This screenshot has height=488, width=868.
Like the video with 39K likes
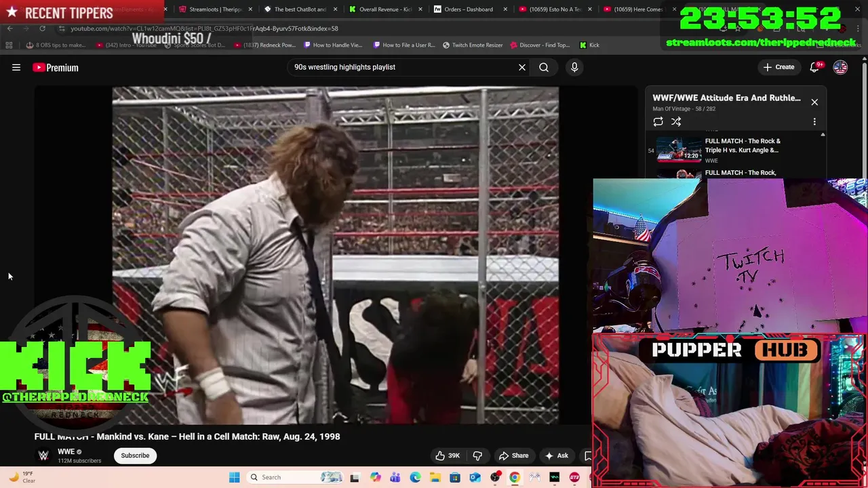pyautogui.click(x=447, y=455)
